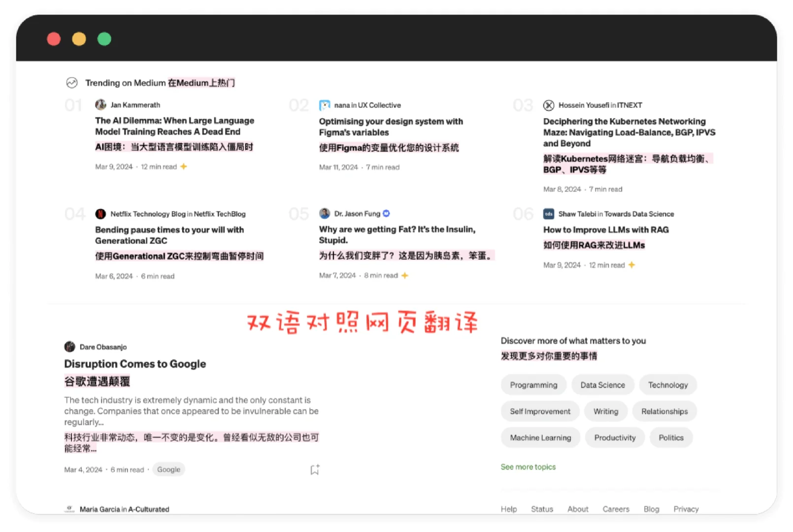
Task: Select the Machine Learning topic pill
Action: [540, 437]
